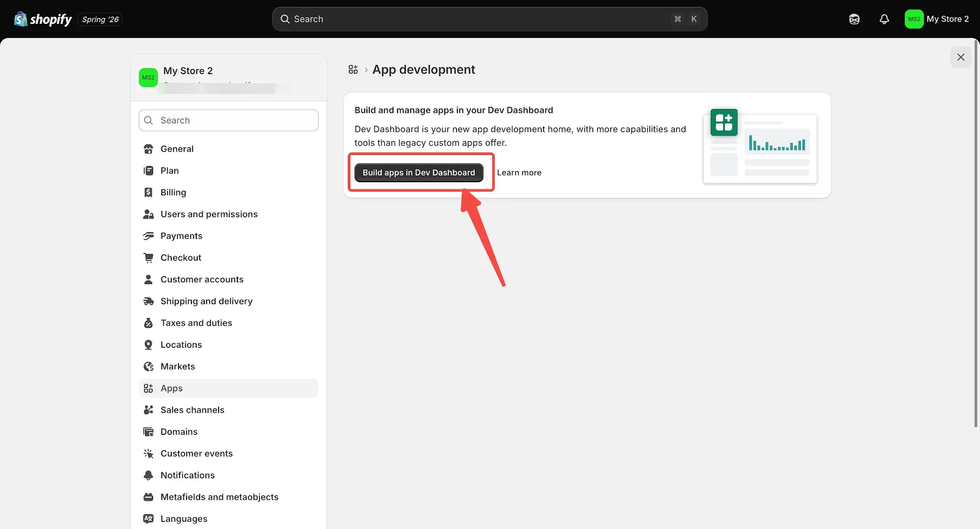Image resolution: width=980 pixels, height=529 pixels.
Task: Click the page vertical scrollbar
Action: pyautogui.click(x=976, y=234)
